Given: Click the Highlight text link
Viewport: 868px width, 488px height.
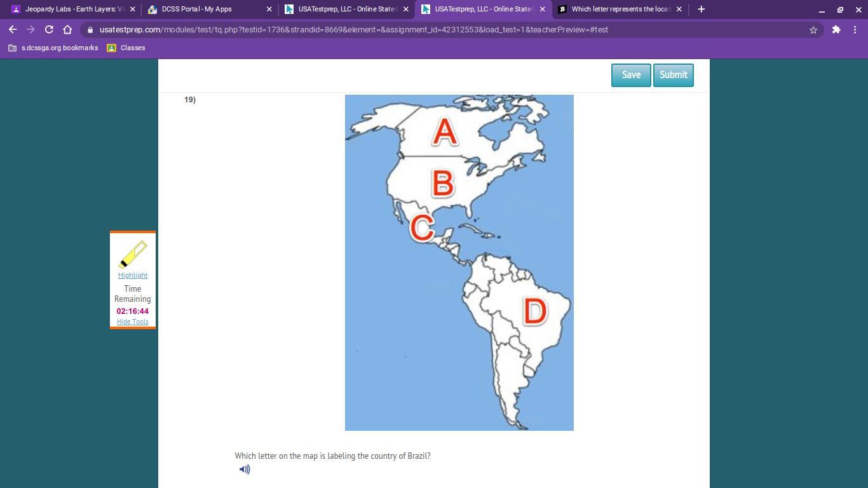Looking at the screenshot, I should pyautogui.click(x=132, y=275).
